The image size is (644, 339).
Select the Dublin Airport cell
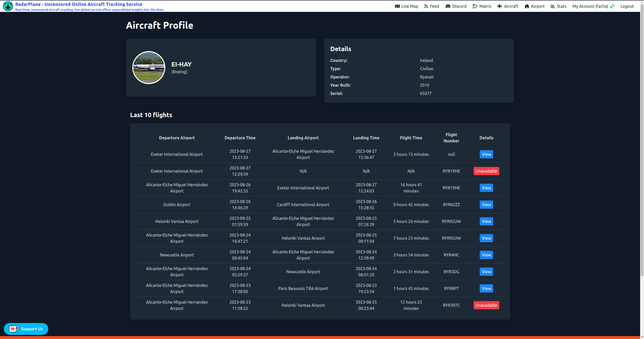[177, 205]
